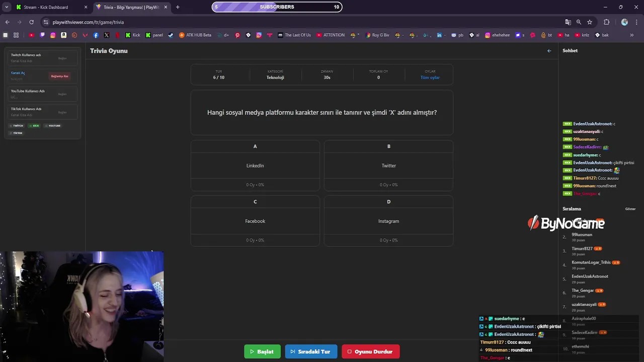Toggle the KICK platform chip
Viewport: 644px width, 362px height.
pyautogui.click(x=34, y=126)
